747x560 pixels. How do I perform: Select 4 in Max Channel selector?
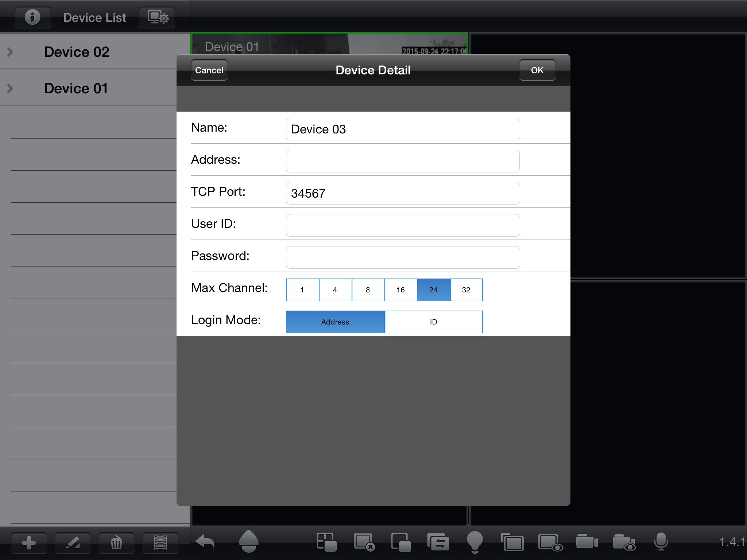click(335, 290)
